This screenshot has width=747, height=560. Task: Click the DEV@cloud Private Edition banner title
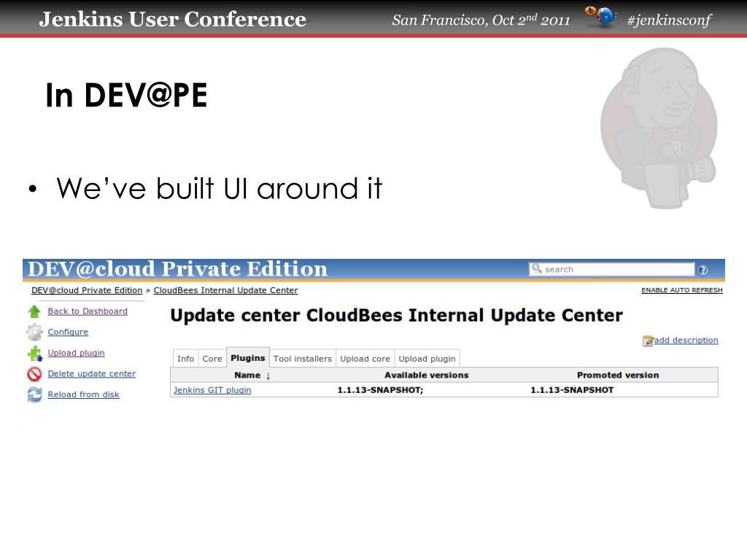pos(177,268)
